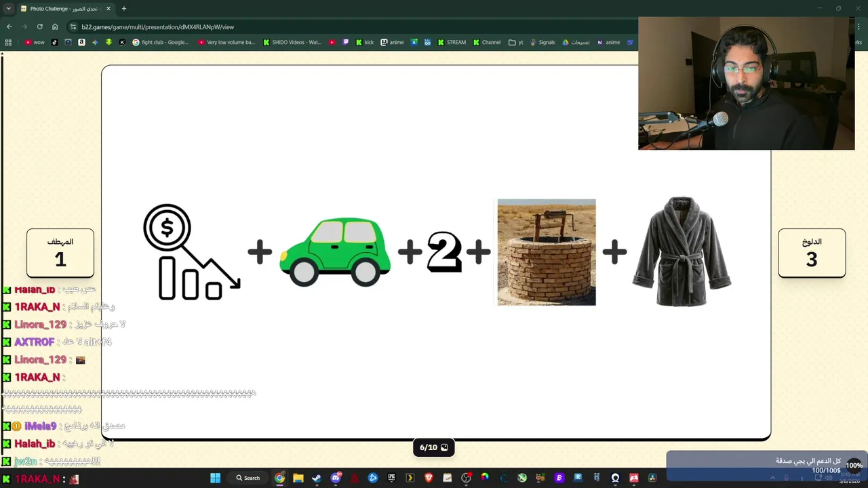Click the right team score card showing 3

click(812, 253)
